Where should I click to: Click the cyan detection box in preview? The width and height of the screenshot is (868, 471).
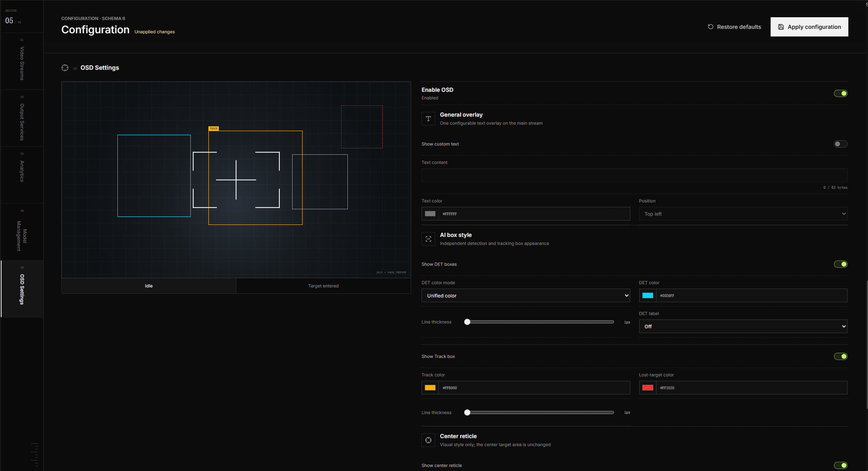click(x=154, y=176)
